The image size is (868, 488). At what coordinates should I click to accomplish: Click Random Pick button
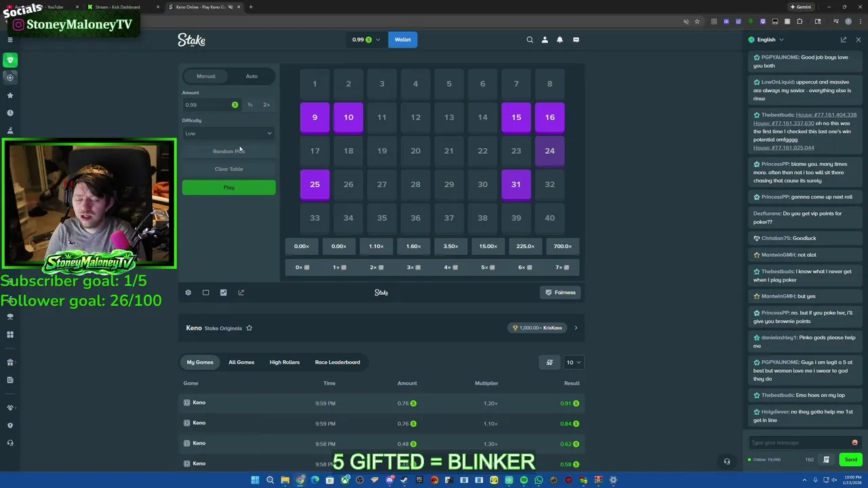pos(229,152)
